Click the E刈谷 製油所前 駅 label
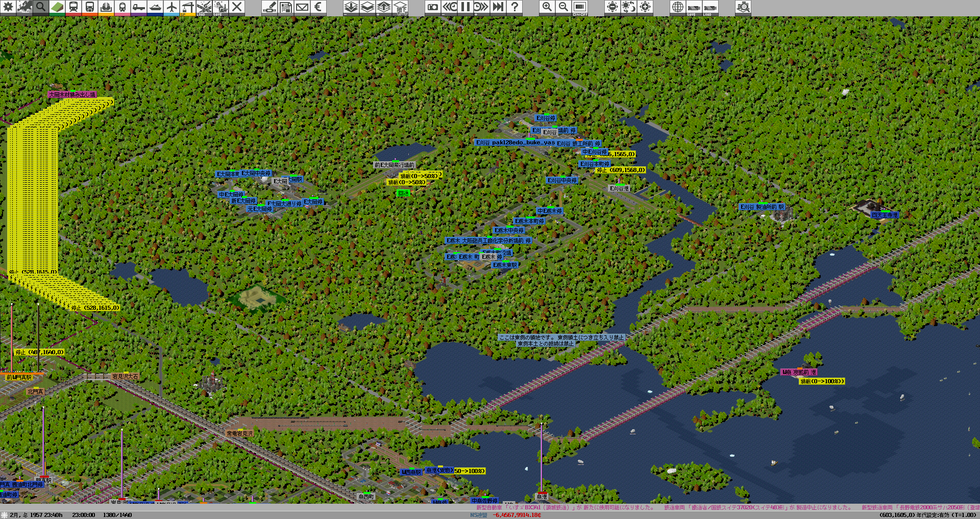Screen dimensions: 980x519 pos(763,207)
